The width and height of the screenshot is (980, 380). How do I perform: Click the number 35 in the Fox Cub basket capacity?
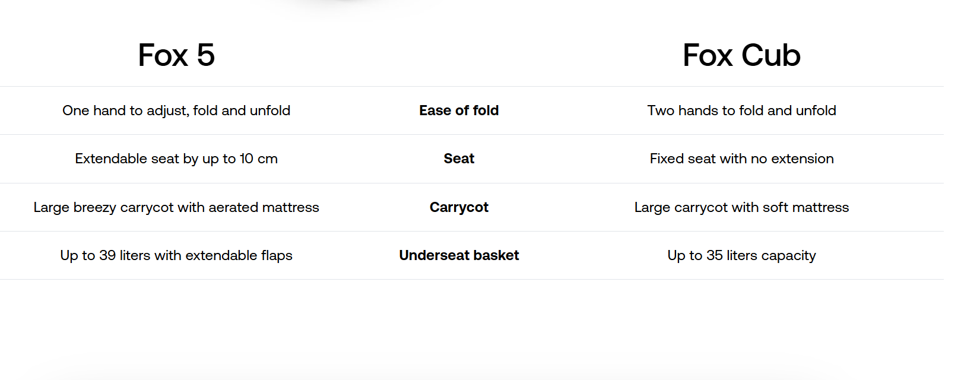pos(715,255)
